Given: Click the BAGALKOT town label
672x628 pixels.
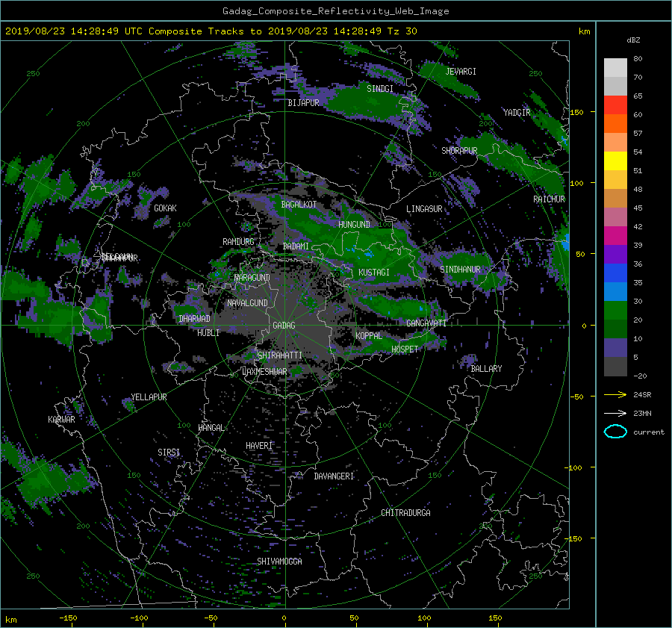Looking at the screenshot, I should click(299, 205).
